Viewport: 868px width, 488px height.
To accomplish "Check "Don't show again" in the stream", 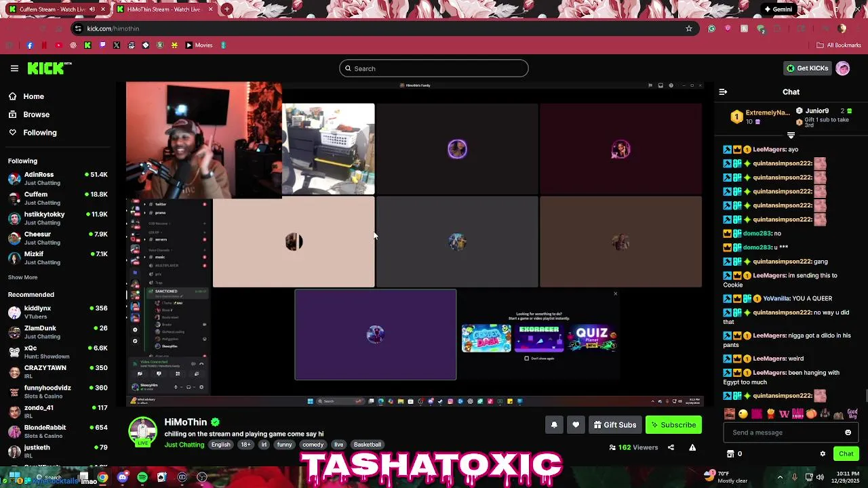I will 527,359.
